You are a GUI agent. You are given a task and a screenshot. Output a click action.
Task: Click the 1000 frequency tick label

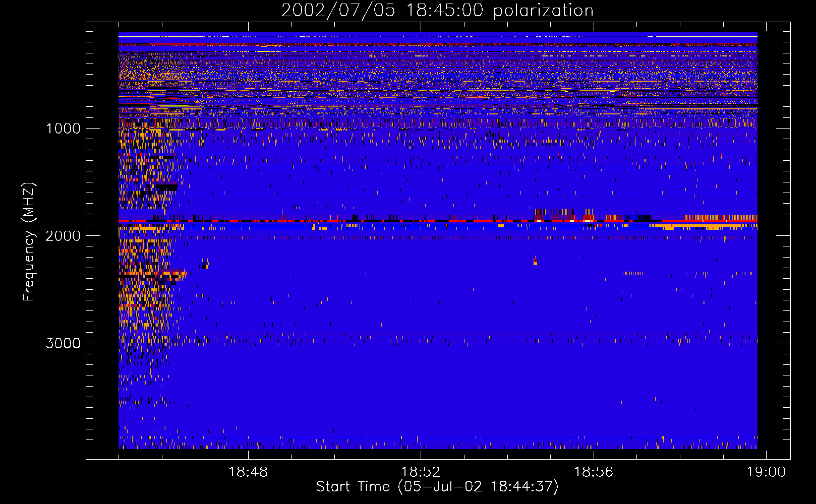63,129
